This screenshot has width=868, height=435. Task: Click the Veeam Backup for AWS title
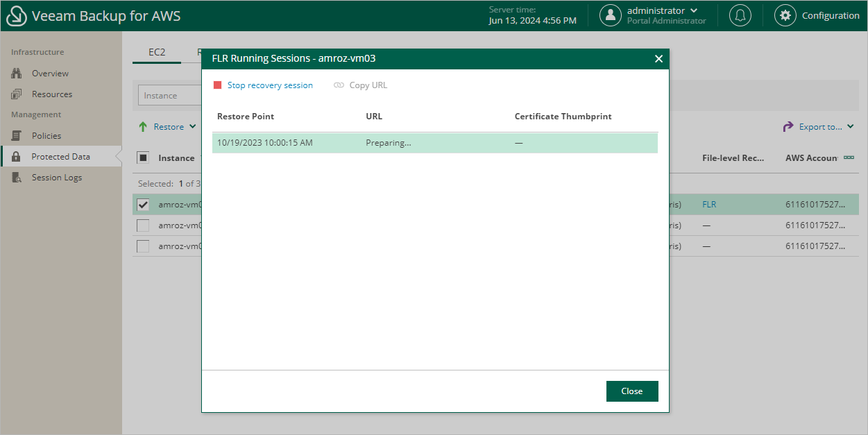(x=106, y=15)
